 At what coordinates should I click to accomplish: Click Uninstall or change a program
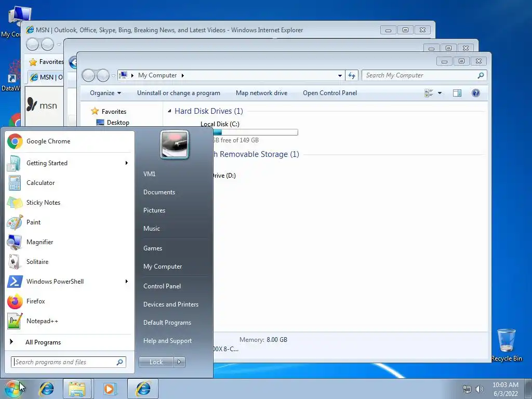coord(179,93)
